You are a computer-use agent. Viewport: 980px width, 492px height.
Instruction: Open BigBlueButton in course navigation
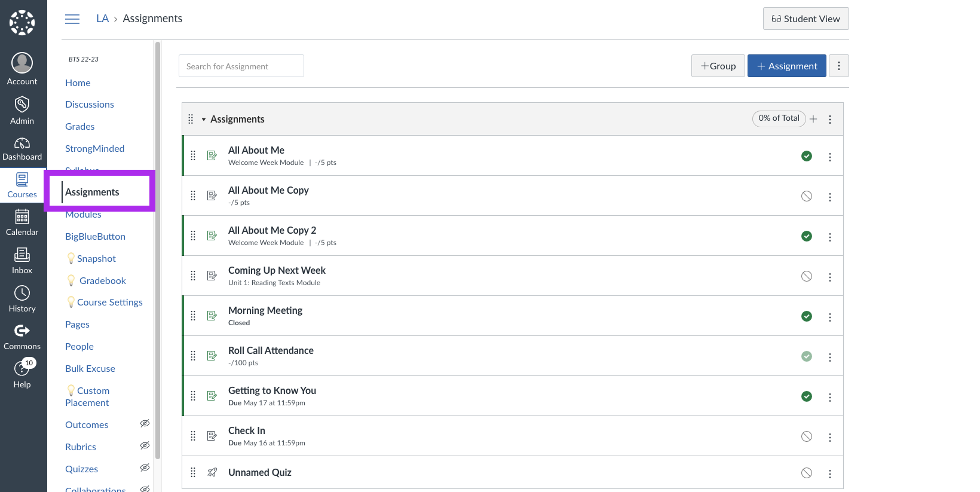tap(96, 236)
